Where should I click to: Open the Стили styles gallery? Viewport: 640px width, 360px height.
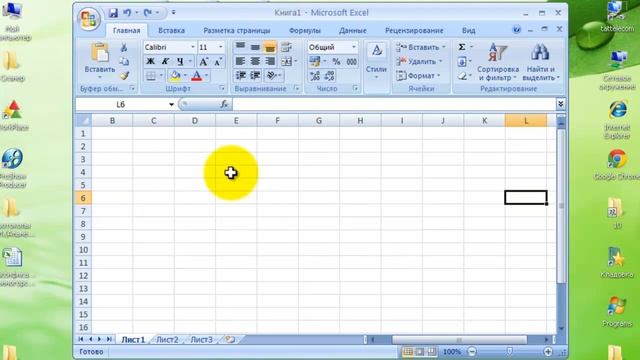point(376,61)
